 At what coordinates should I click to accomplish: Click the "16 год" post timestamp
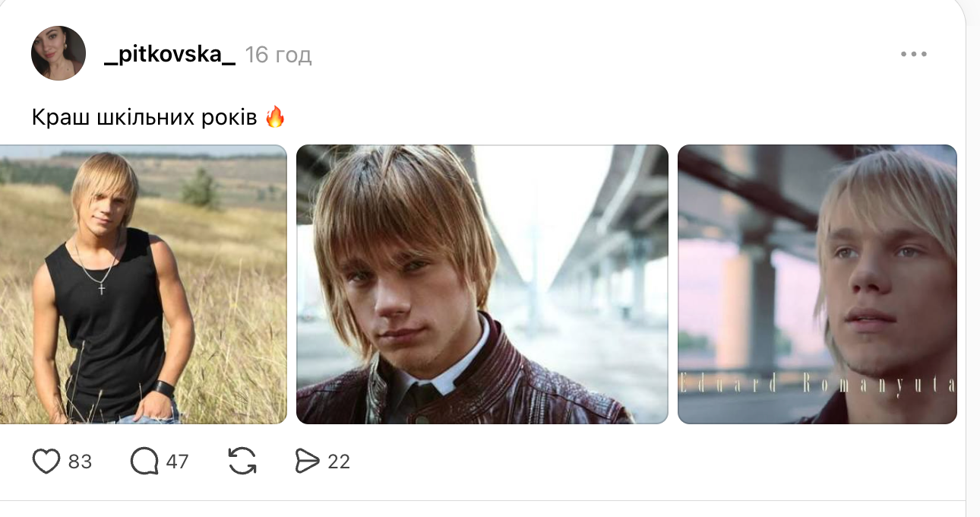click(279, 55)
